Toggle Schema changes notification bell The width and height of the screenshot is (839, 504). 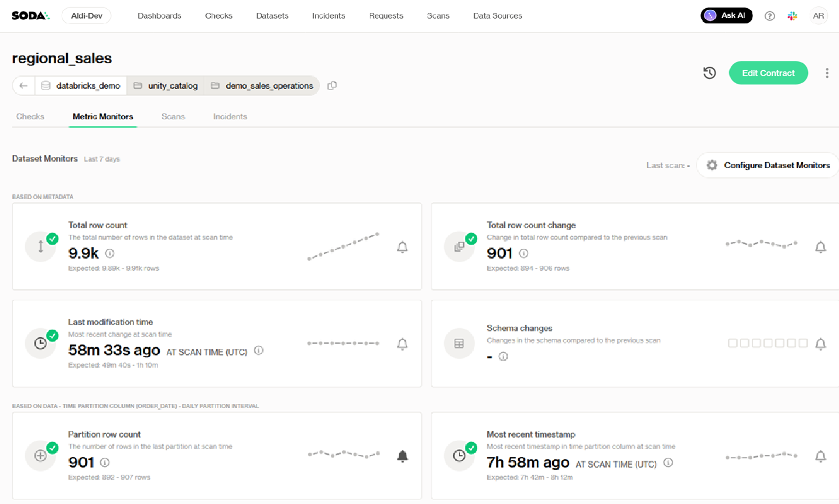pos(820,344)
